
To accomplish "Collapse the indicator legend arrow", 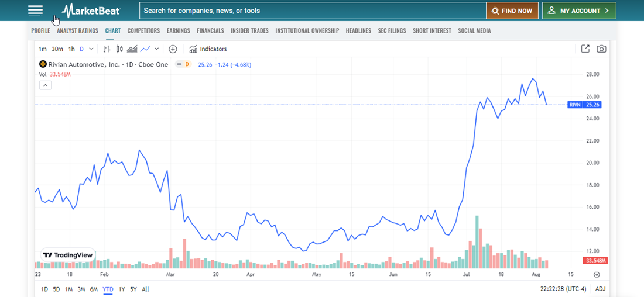I will click(45, 85).
